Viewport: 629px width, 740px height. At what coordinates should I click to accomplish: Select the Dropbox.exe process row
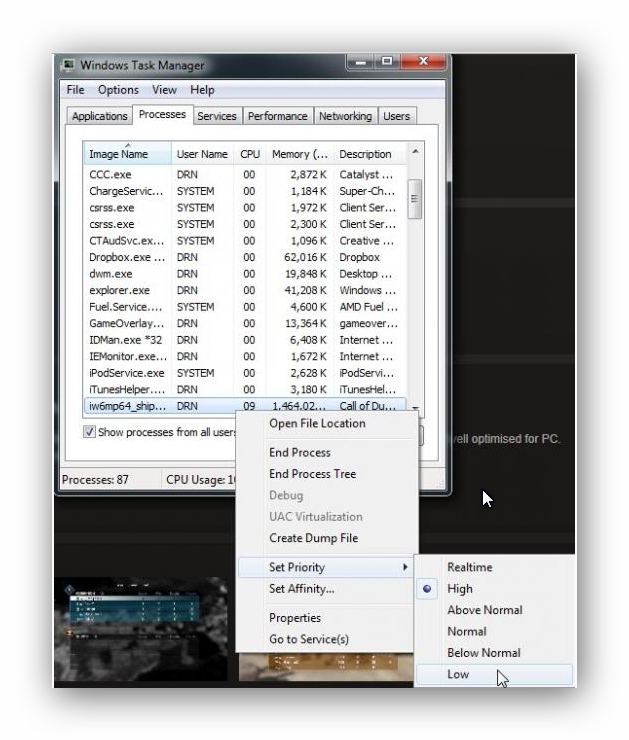click(x=244, y=257)
